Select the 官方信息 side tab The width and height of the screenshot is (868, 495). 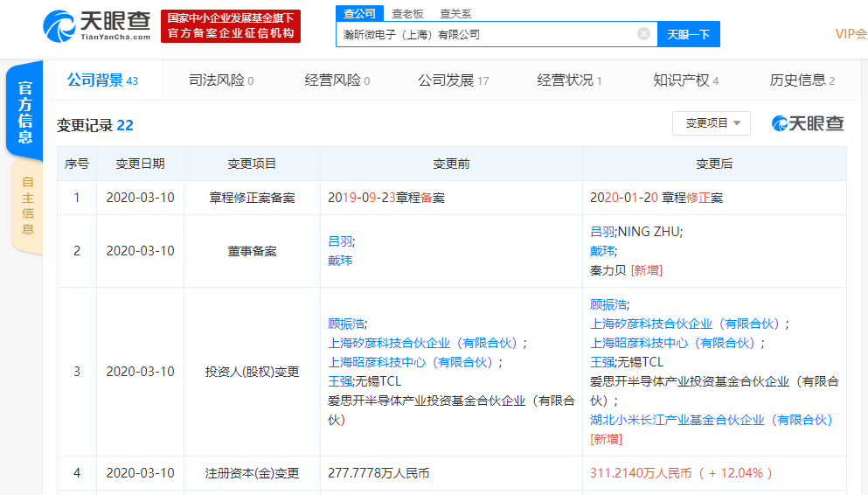24,113
